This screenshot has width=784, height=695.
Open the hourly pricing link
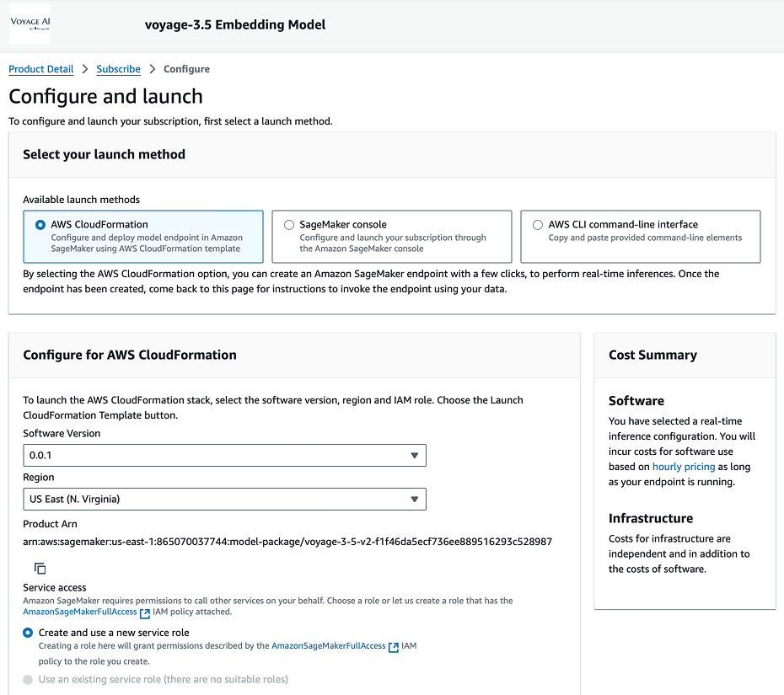(684, 466)
